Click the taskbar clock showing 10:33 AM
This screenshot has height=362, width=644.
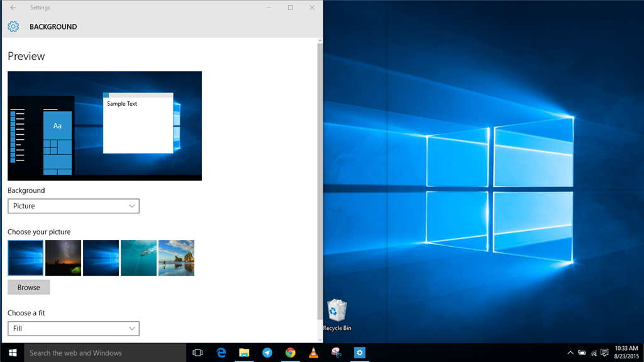click(626, 353)
